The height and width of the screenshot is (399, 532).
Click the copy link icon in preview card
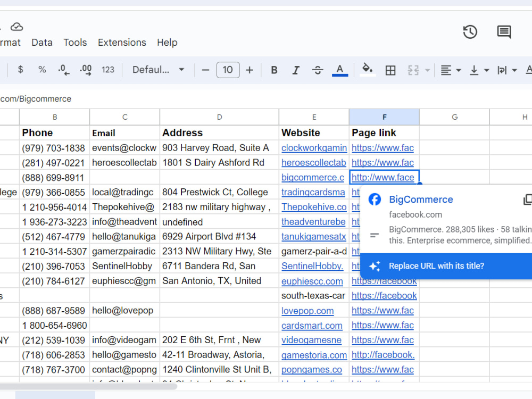point(528,199)
